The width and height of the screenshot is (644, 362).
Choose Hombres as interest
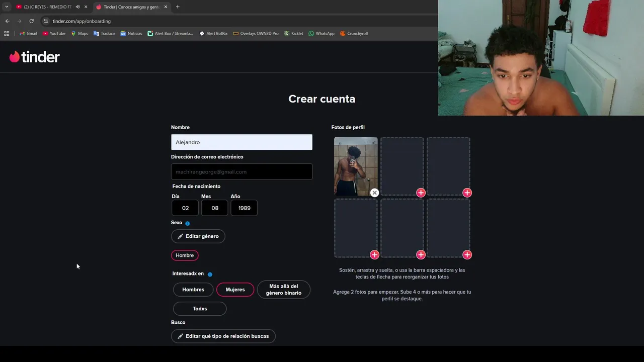[193, 290]
